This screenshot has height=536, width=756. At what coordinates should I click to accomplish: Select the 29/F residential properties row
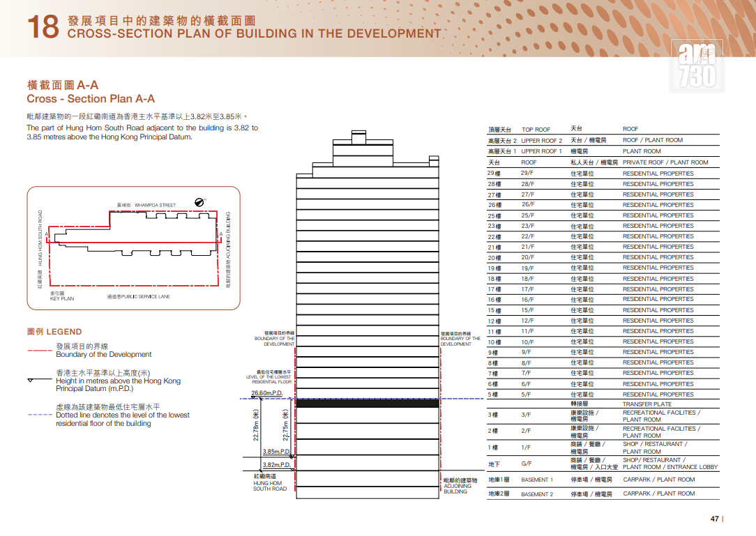click(603, 174)
